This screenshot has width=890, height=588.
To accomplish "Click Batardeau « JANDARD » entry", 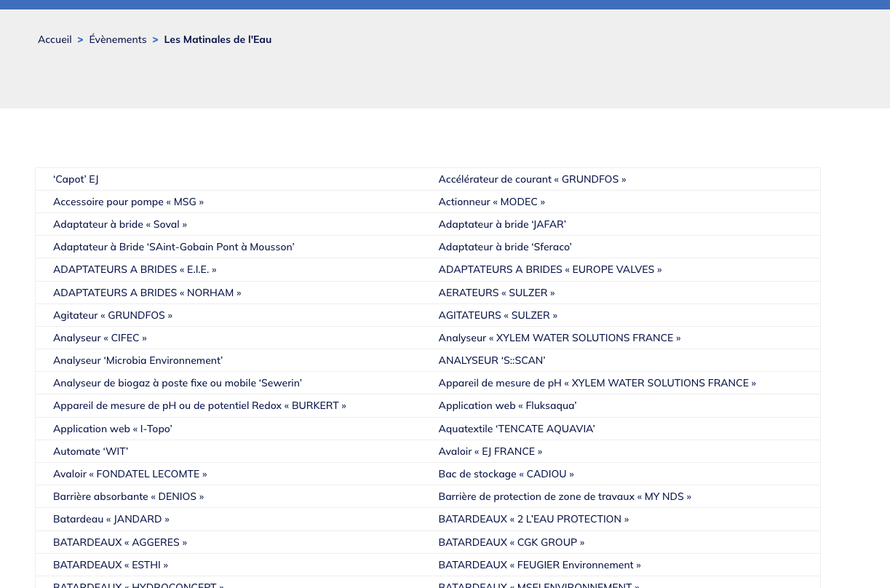I will pyautogui.click(x=111, y=519).
